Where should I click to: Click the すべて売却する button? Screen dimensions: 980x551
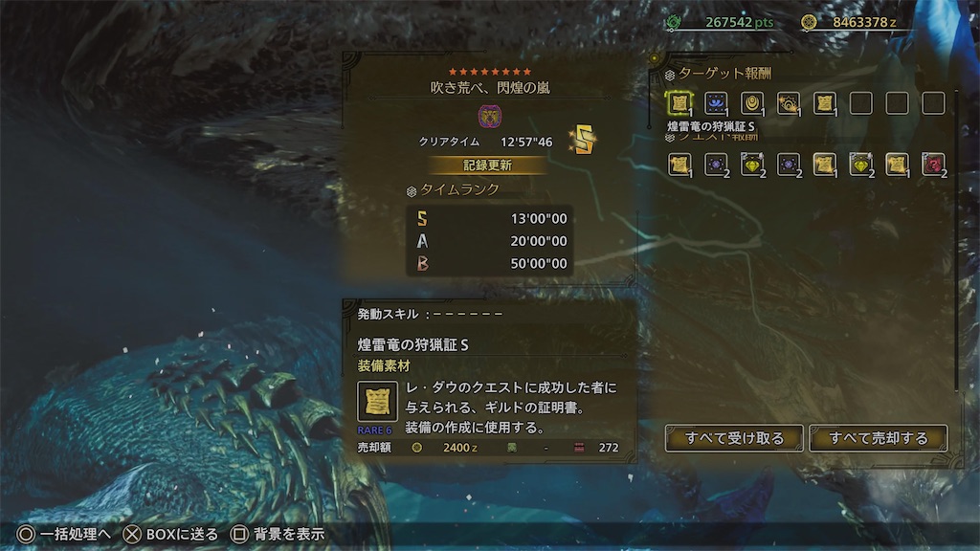tap(879, 438)
